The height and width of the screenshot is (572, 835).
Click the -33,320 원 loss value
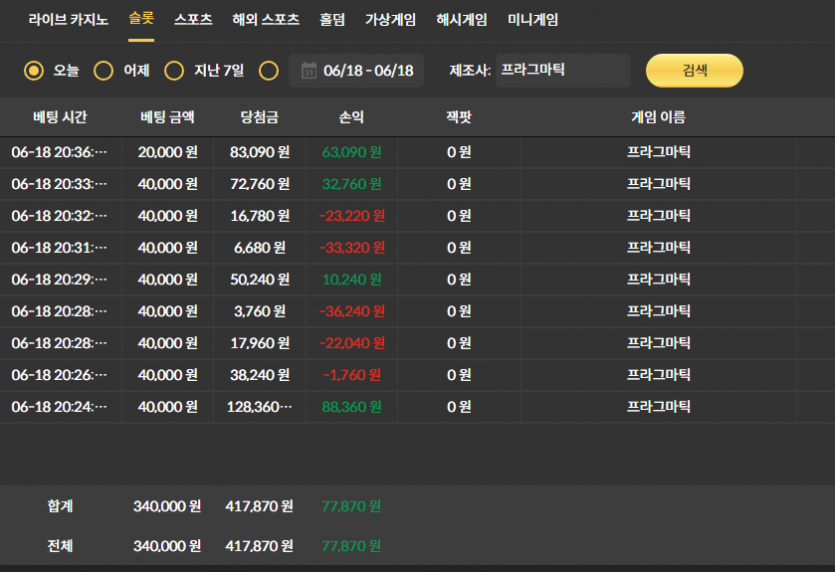351,248
